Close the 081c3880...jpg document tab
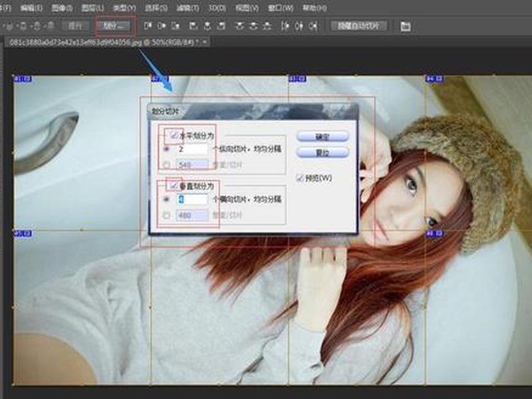 pos(205,42)
